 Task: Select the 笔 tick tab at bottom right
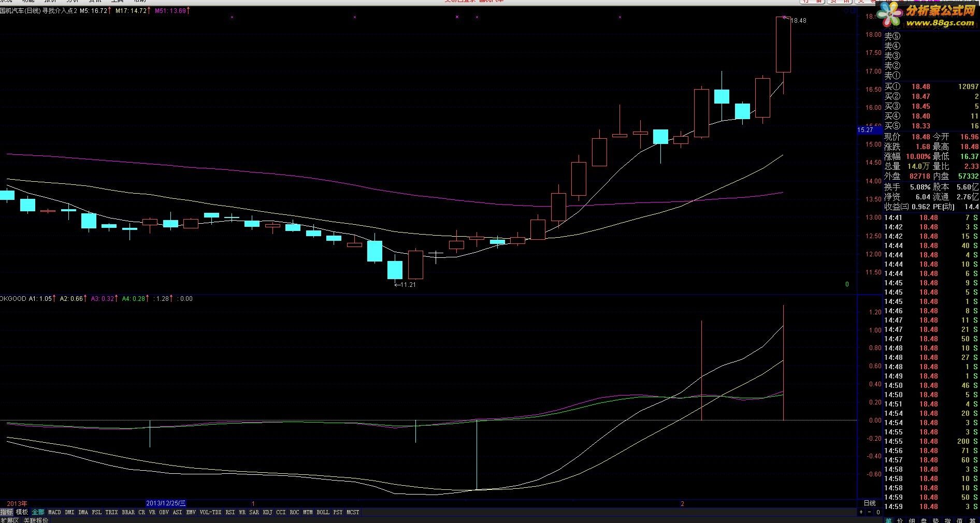(889, 520)
